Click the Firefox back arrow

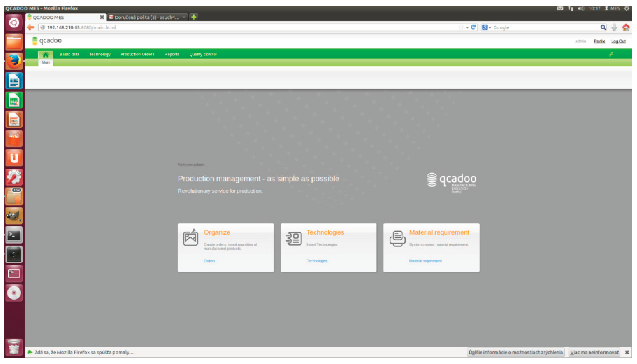pyautogui.click(x=31, y=28)
